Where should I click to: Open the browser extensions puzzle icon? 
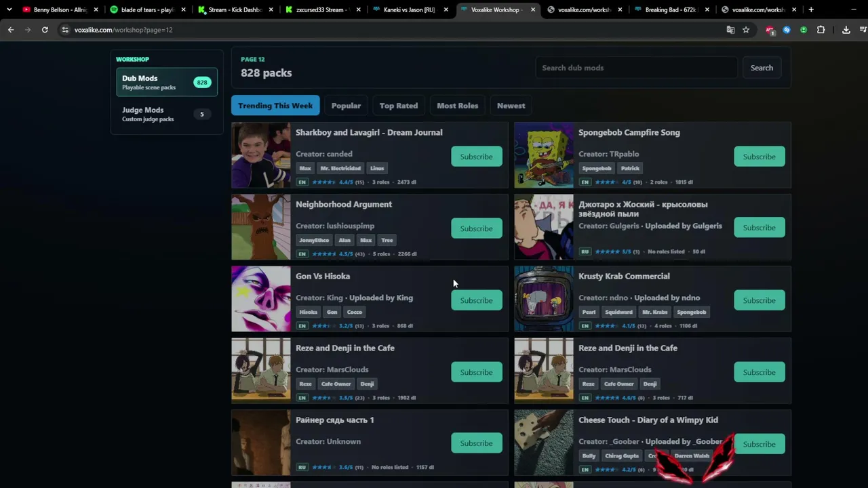(821, 30)
